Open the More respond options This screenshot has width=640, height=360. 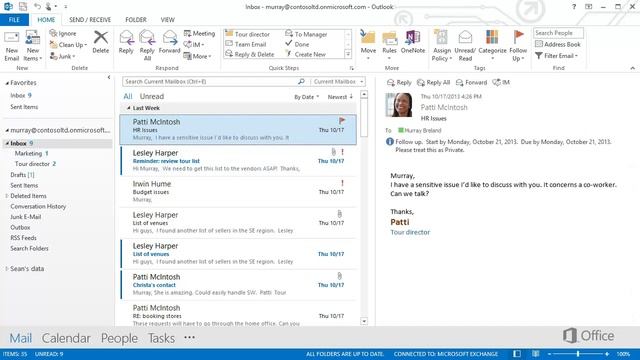tap(198, 56)
